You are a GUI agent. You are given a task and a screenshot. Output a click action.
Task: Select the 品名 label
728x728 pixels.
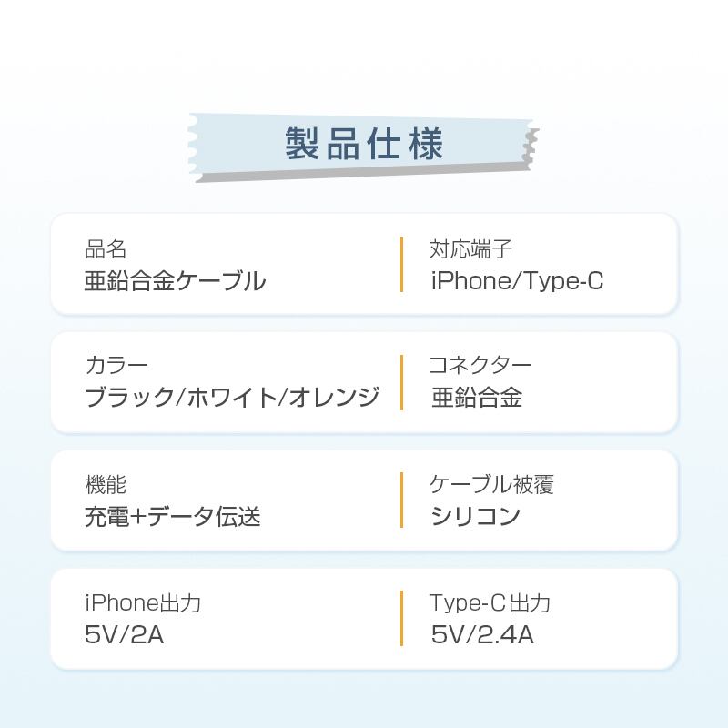pos(106,248)
